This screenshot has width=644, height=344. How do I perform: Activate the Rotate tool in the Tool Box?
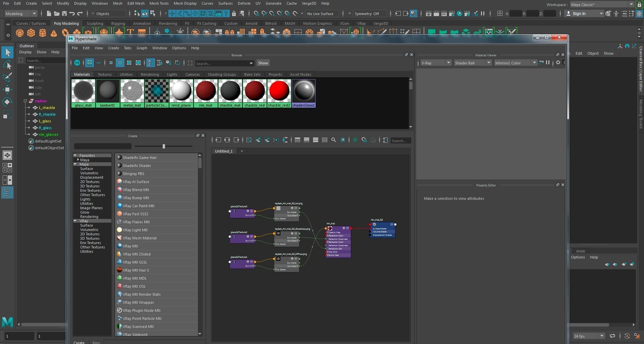7,102
